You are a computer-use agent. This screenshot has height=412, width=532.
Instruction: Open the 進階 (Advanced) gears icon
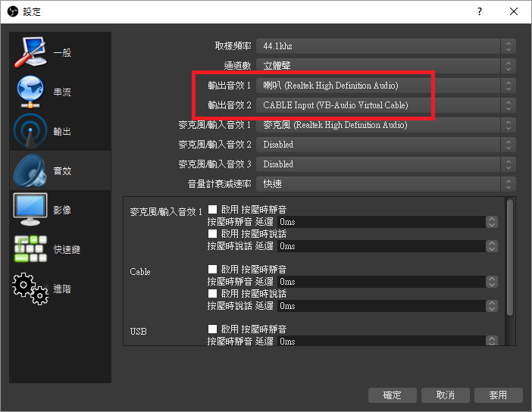pos(30,289)
